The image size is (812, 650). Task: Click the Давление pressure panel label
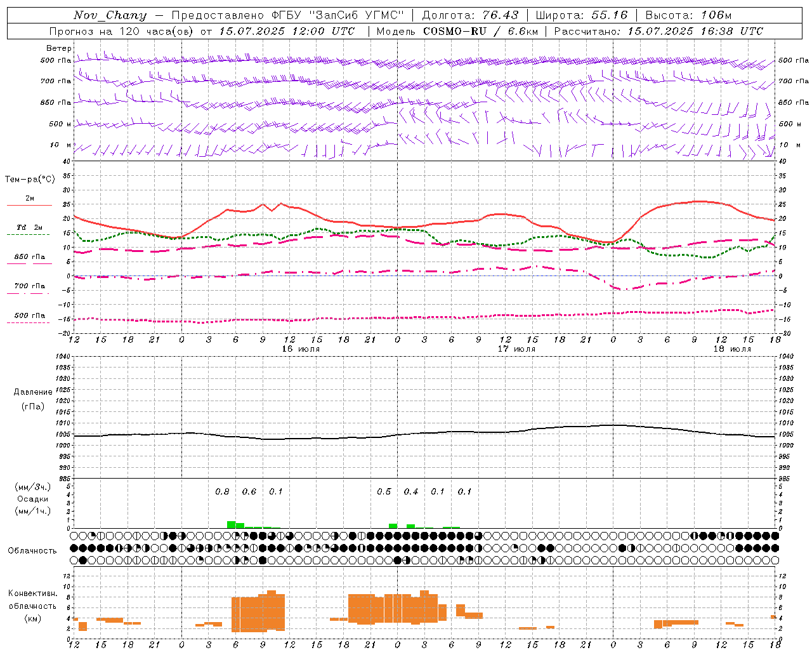33,392
